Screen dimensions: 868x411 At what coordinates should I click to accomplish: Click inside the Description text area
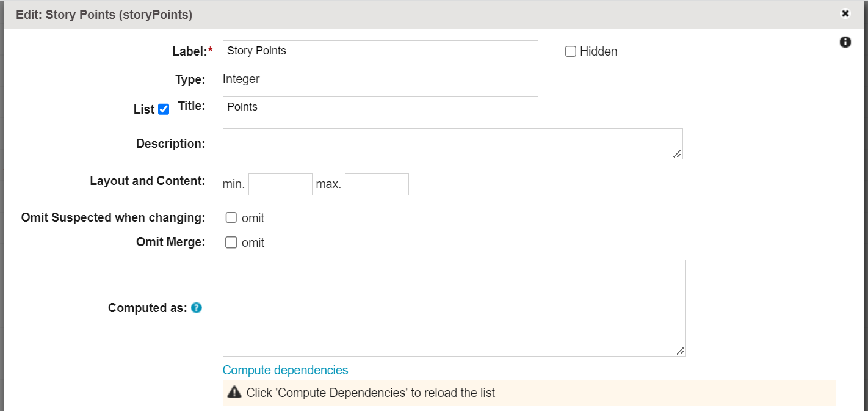(x=452, y=144)
